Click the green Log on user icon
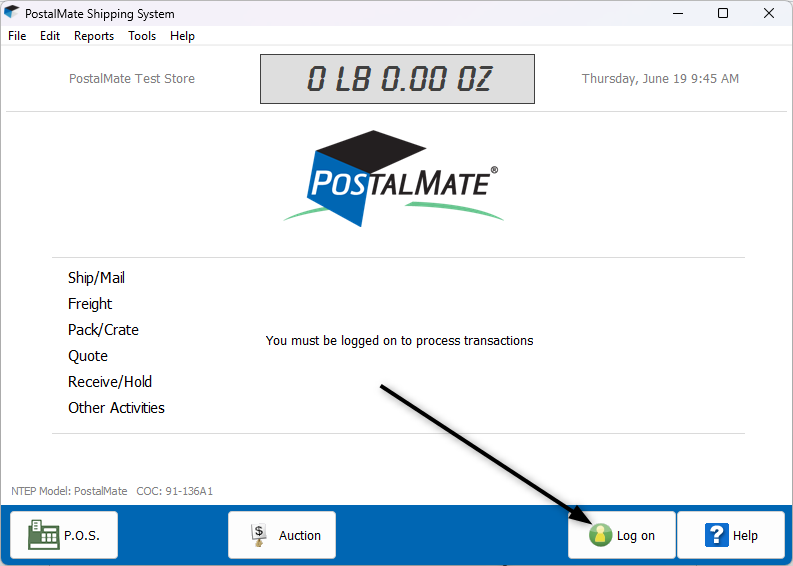The image size is (793, 566). [x=600, y=535]
